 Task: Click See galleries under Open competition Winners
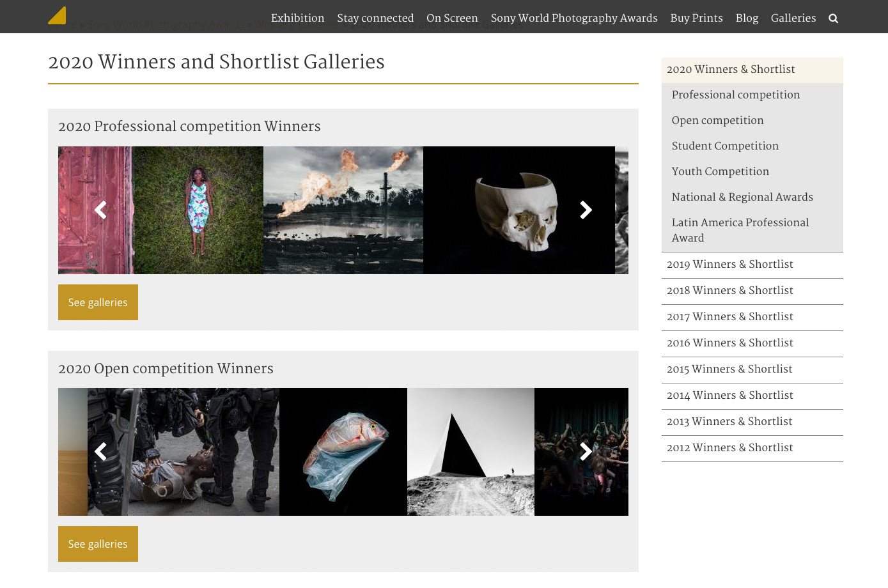pyautogui.click(x=98, y=544)
